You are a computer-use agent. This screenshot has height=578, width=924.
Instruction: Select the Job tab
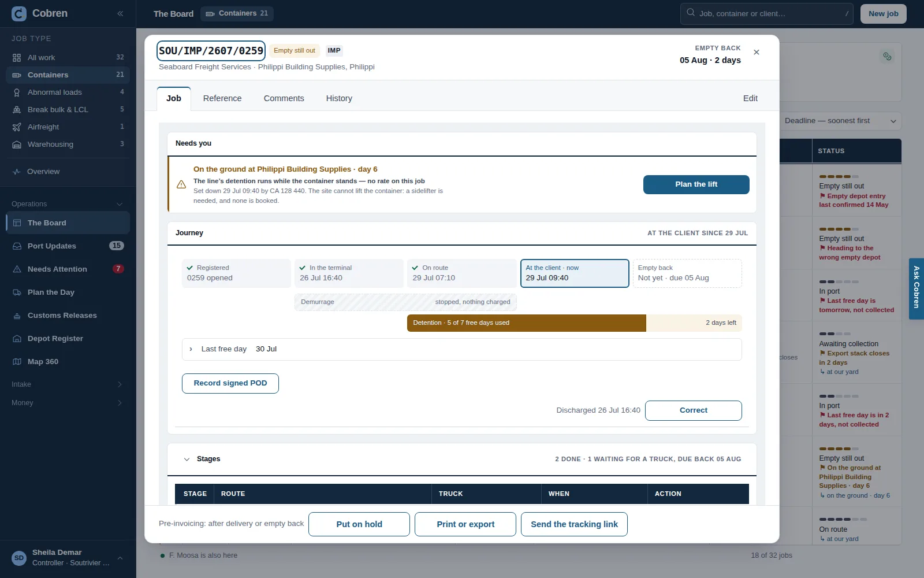[174, 98]
